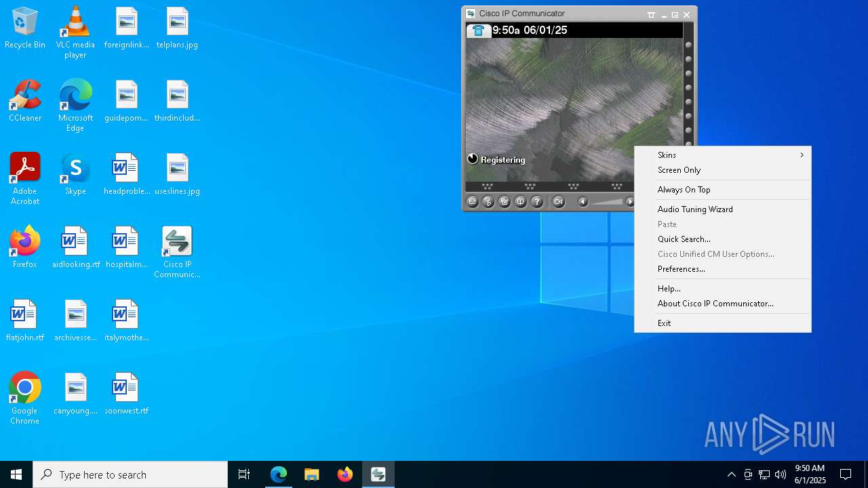Image resolution: width=868 pixels, height=488 pixels.
Task: Select the thirdinclud image file on the desktop
Action: point(177,102)
